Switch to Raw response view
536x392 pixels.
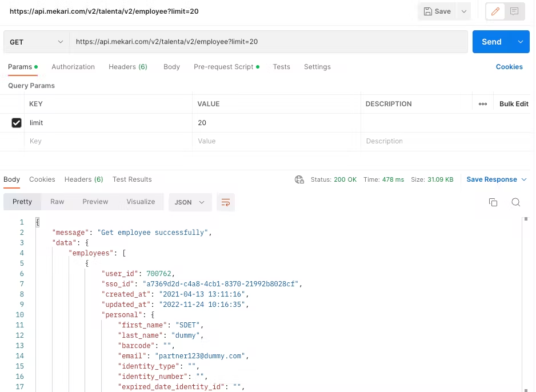pyautogui.click(x=57, y=202)
